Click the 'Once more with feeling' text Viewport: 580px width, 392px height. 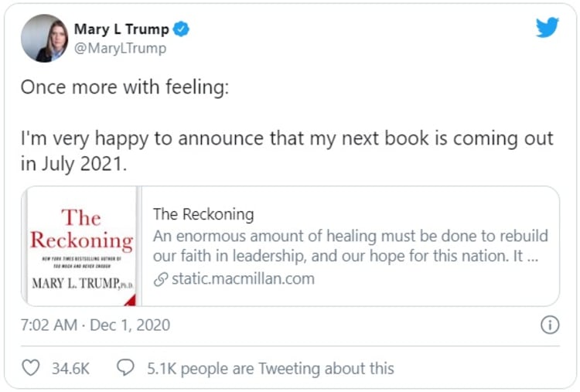coord(125,87)
